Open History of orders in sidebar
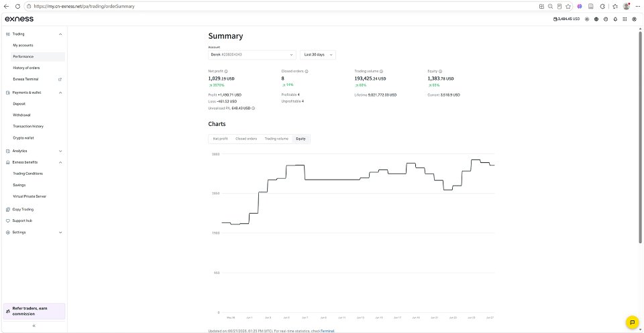Viewport: 644px width, 333px height. (x=26, y=68)
